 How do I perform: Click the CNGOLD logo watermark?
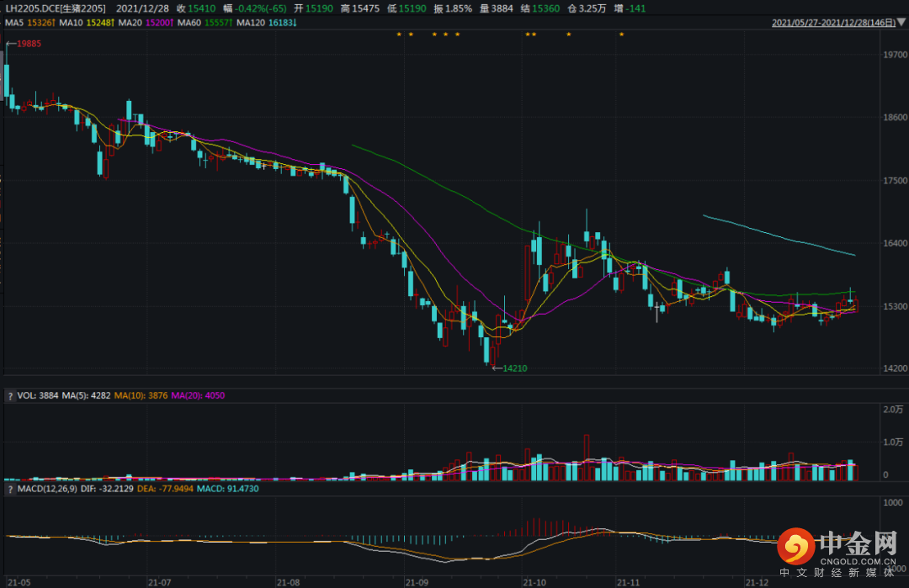pos(837,549)
